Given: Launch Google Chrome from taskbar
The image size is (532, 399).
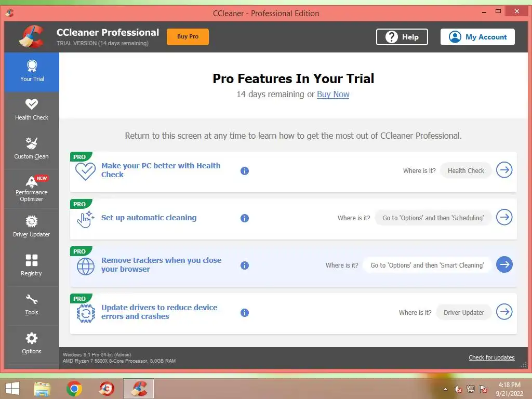Looking at the screenshot, I should 74,389.
